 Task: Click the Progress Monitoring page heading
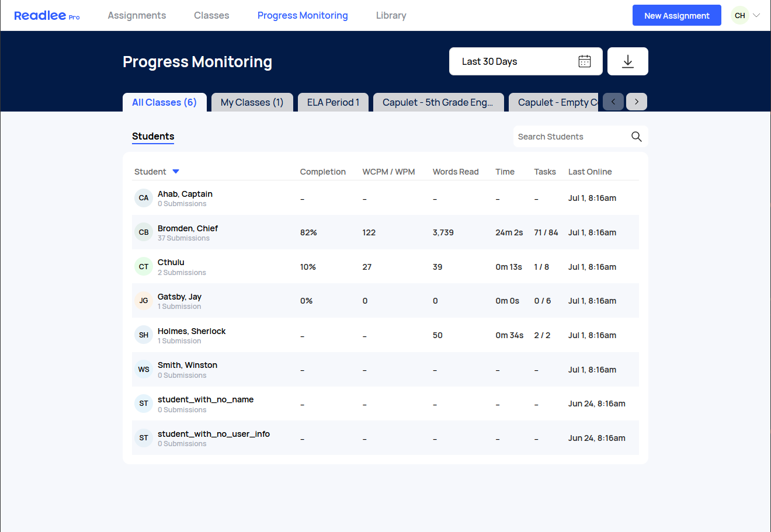coord(197,62)
